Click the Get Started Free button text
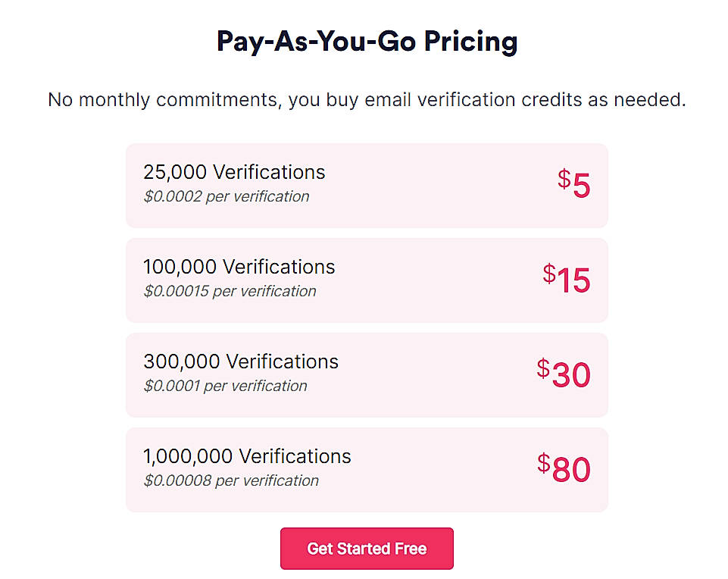The height and width of the screenshot is (579, 728). [366, 548]
